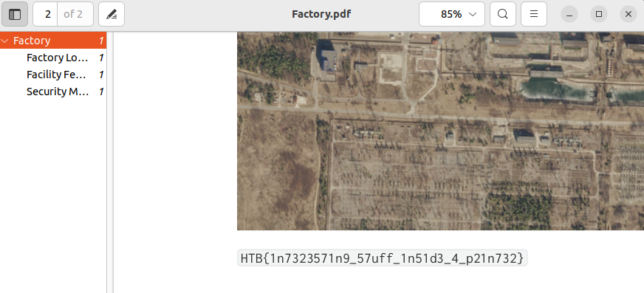Screen dimensions: 644x293
Task: Click the Factory.pdf title text
Action: pos(321,14)
